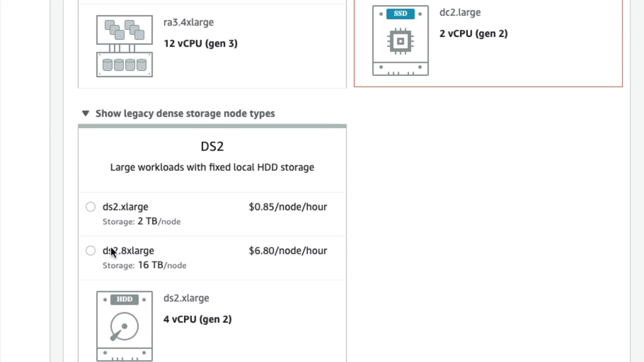Click '4 vCPU (gen 2)' text for ds2.xlarge

pyautogui.click(x=198, y=319)
